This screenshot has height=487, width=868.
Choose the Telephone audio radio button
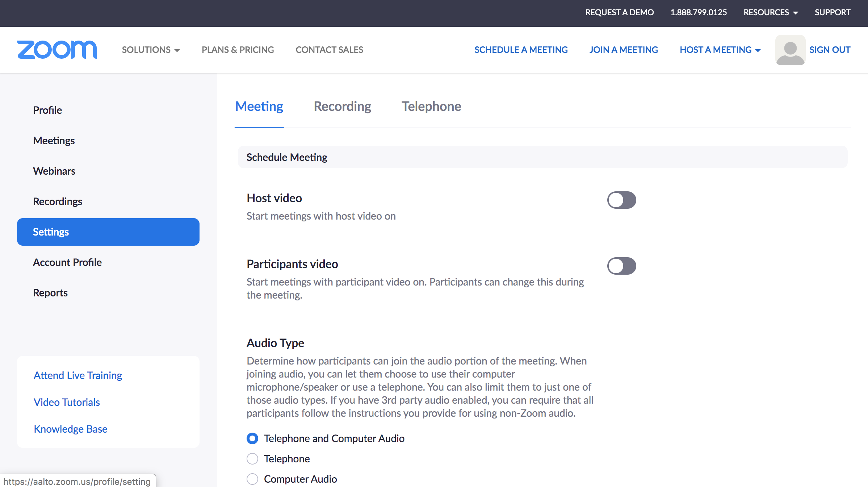point(252,459)
